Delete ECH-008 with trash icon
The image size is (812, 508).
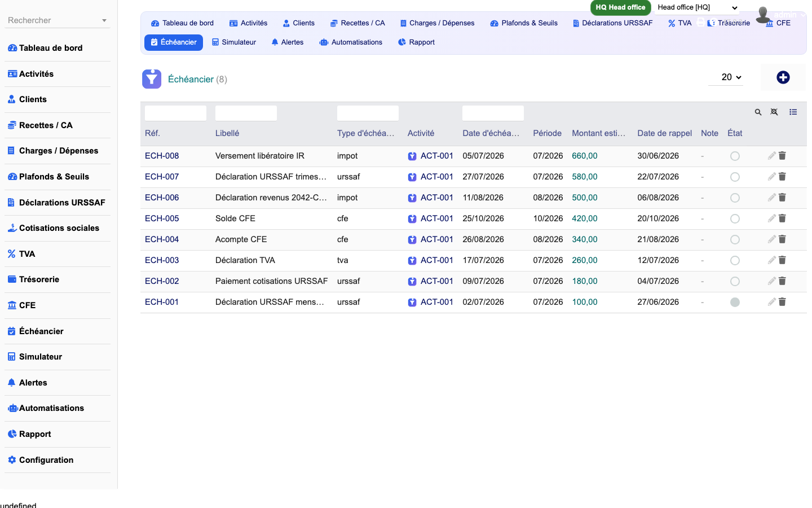tap(782, 156)
